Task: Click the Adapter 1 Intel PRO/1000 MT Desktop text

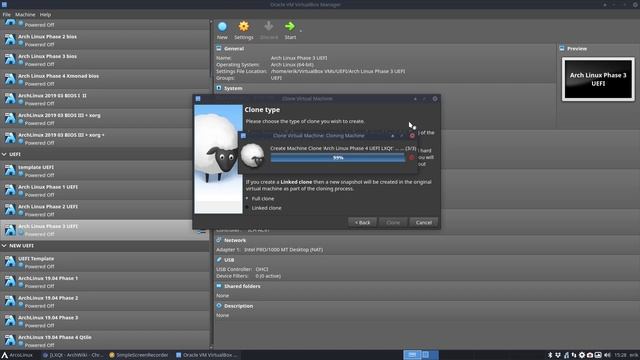Action: point(269,249)
